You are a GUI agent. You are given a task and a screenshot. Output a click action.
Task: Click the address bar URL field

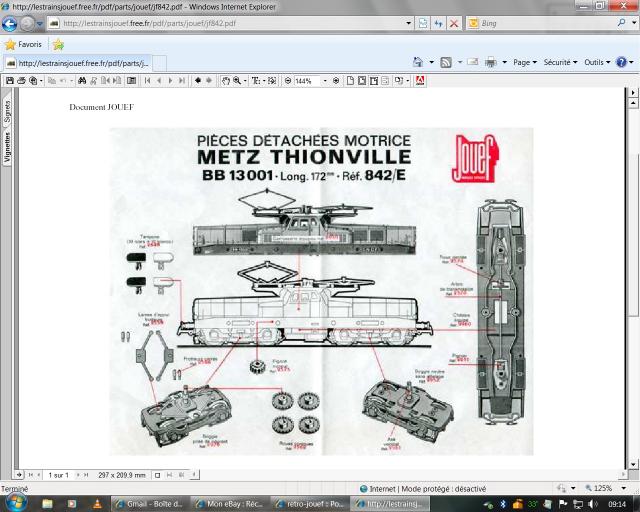tap(231, 23)
